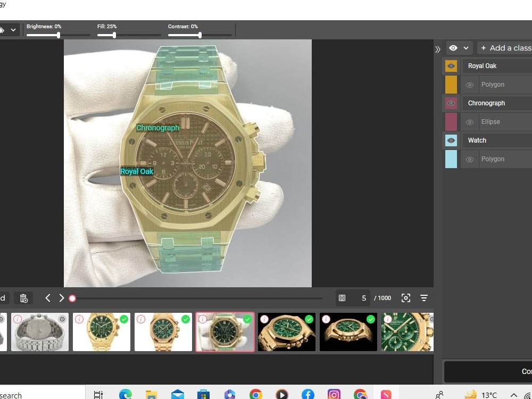Open Instagram from the taskbar

coord(333,394)
